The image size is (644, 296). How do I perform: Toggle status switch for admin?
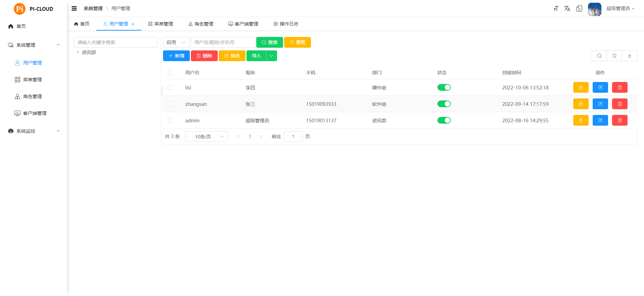(444, 120)
